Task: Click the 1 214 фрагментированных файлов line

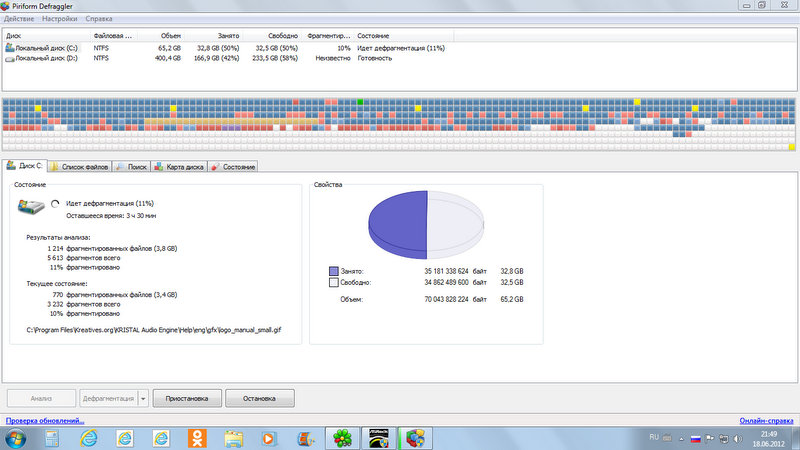Action: pos(112,248)
